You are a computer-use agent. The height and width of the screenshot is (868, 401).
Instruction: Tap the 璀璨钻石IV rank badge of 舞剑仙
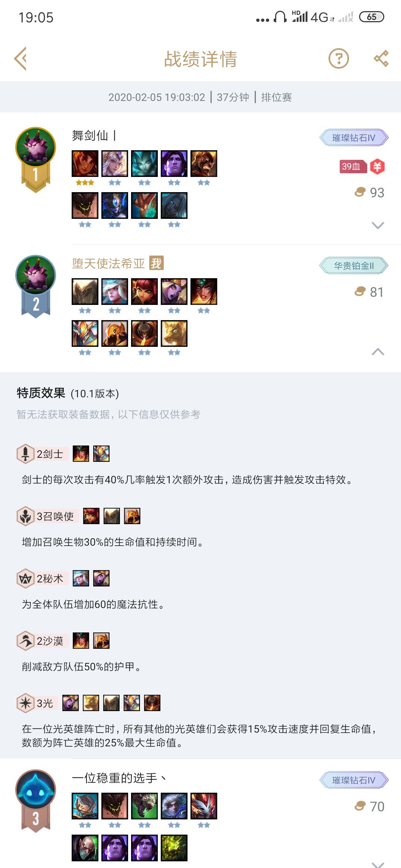[354, 138]
